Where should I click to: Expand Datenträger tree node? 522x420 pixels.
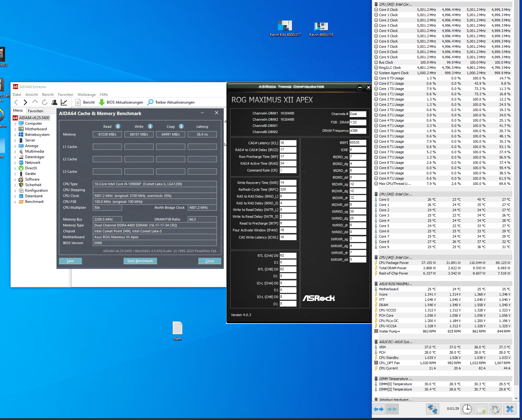click(x=15, y=157)
